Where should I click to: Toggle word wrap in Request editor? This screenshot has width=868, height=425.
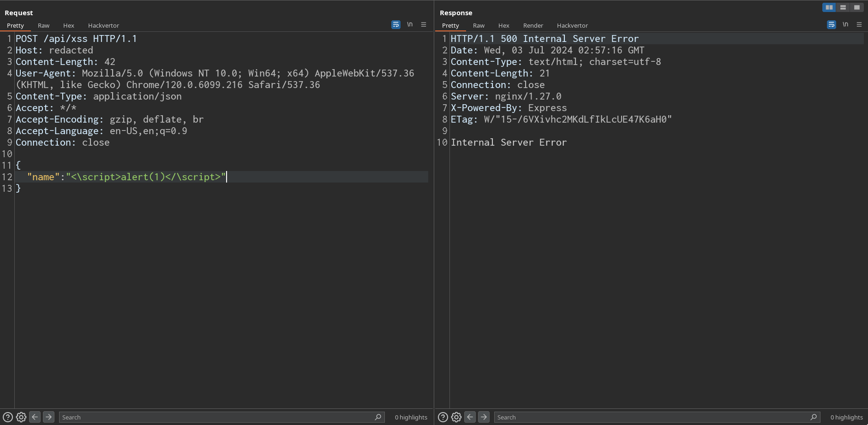[396, 25]
